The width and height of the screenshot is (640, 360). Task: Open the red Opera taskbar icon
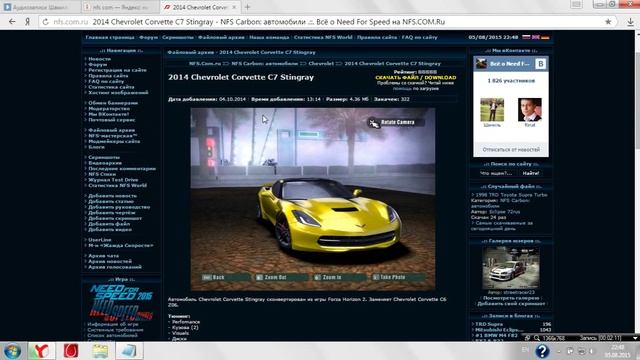coord(71,351)
